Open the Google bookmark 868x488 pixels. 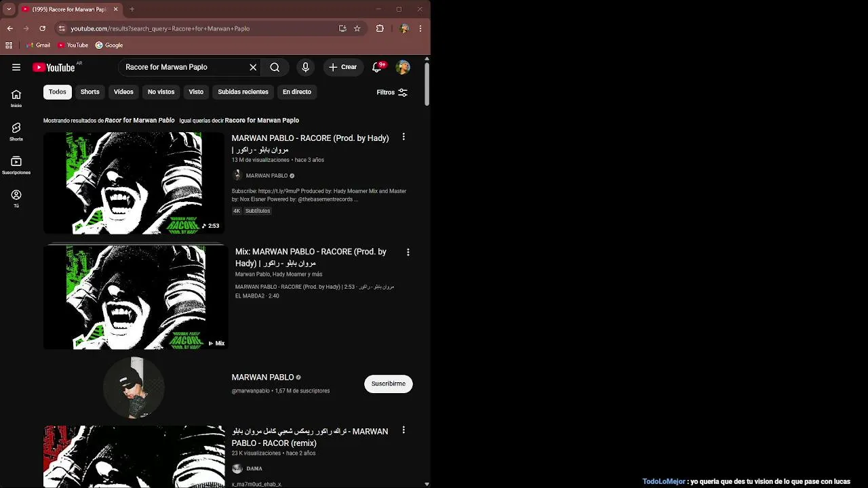click(109, 45)
